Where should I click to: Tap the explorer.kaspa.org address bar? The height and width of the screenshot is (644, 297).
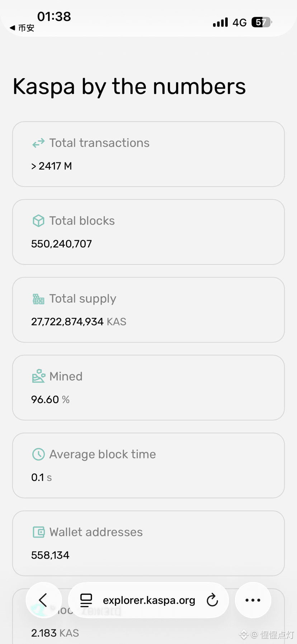pyautogui.click(x=148, y=600)
